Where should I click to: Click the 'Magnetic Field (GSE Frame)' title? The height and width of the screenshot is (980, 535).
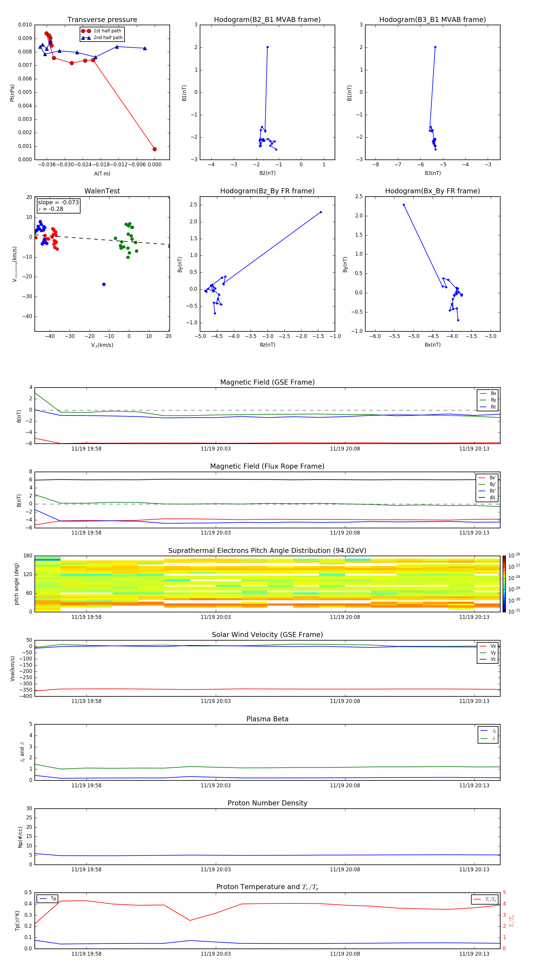267,382
